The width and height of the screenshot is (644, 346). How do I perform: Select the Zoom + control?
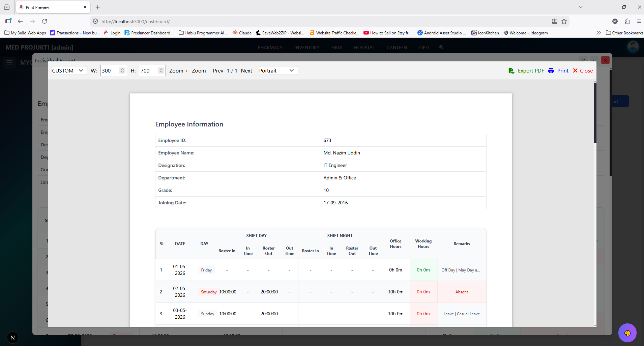[x=179, y=71]
